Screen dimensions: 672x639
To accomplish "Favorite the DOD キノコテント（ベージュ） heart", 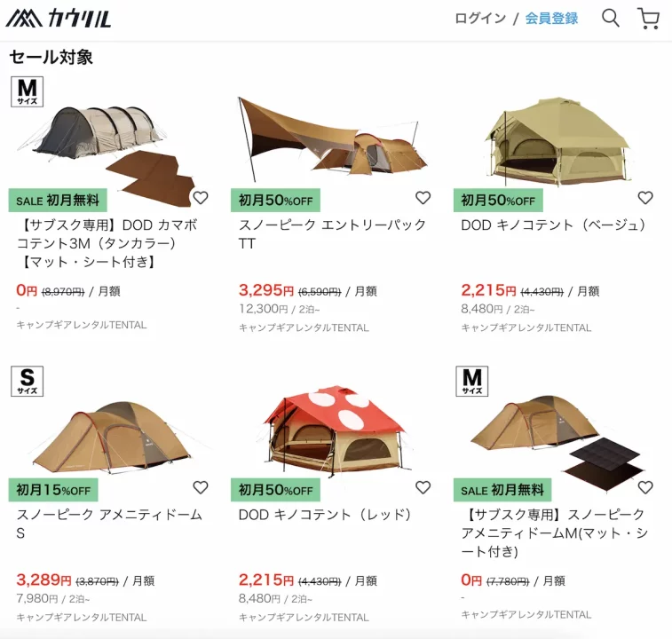I will (x=645, y=198).
